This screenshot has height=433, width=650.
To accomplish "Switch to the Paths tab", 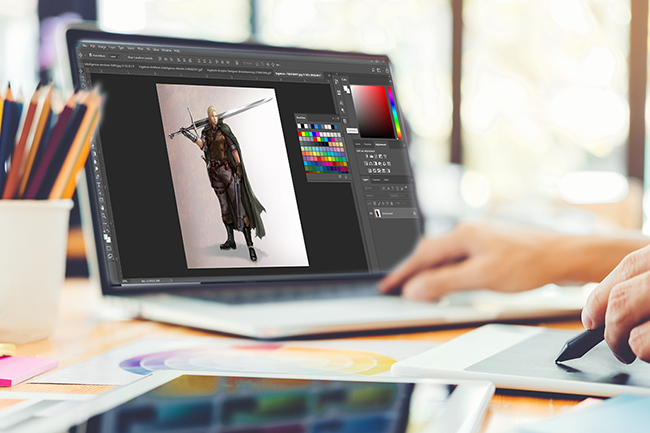I will 386,180.
